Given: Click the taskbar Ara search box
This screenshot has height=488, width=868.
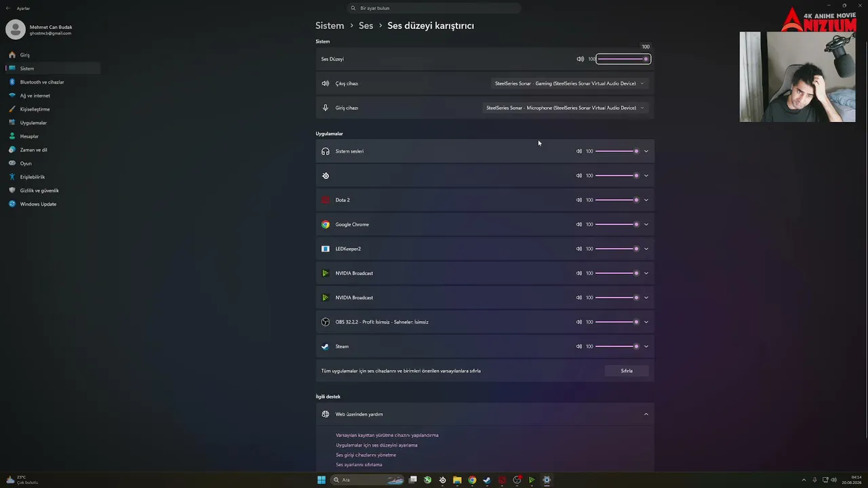Looking at the screenshot, I should [x=368, y=480].
